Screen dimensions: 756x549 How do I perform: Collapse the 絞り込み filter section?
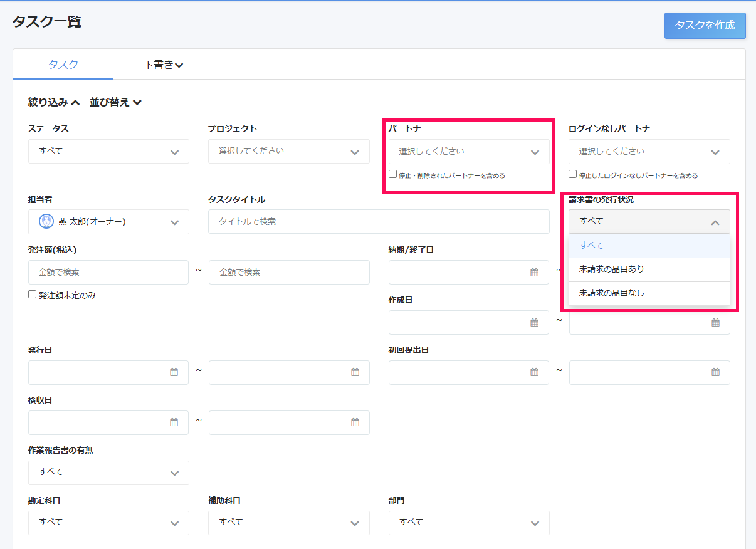(54, 102)
